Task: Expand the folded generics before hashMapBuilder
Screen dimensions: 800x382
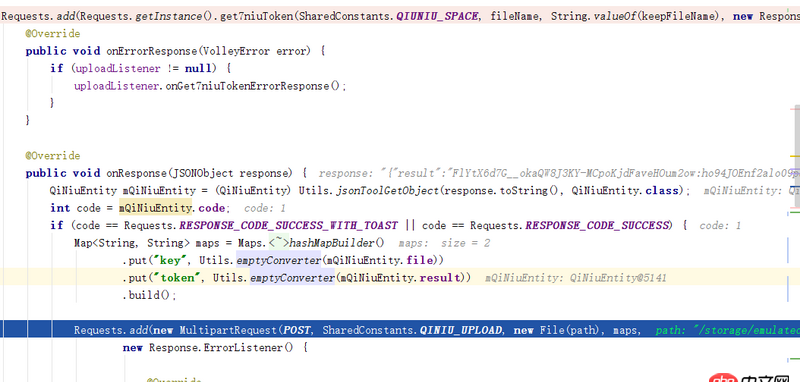Action: (x=279, y=243)
